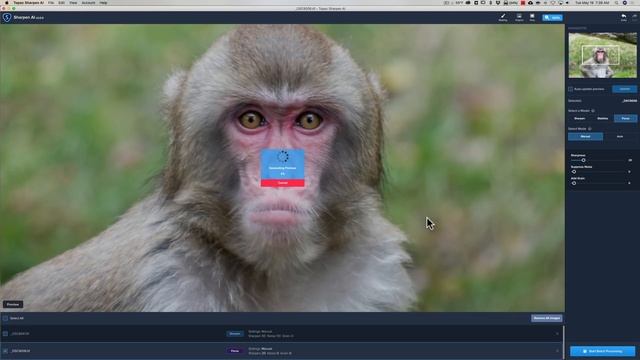Image resolution: width=640 pixels, height=360 pixels.
Task: Click the Add Grain slider handle
Action: 574,183
